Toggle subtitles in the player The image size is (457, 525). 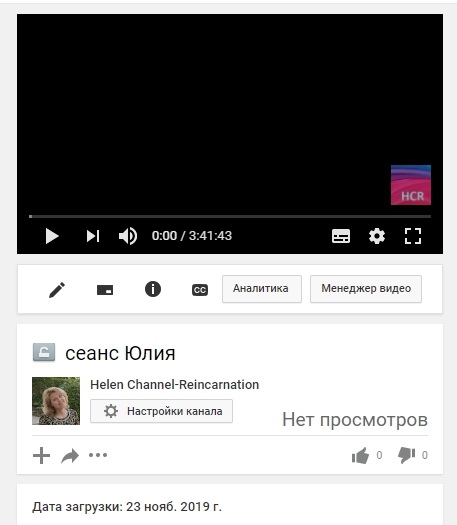[x=341, y=236]
